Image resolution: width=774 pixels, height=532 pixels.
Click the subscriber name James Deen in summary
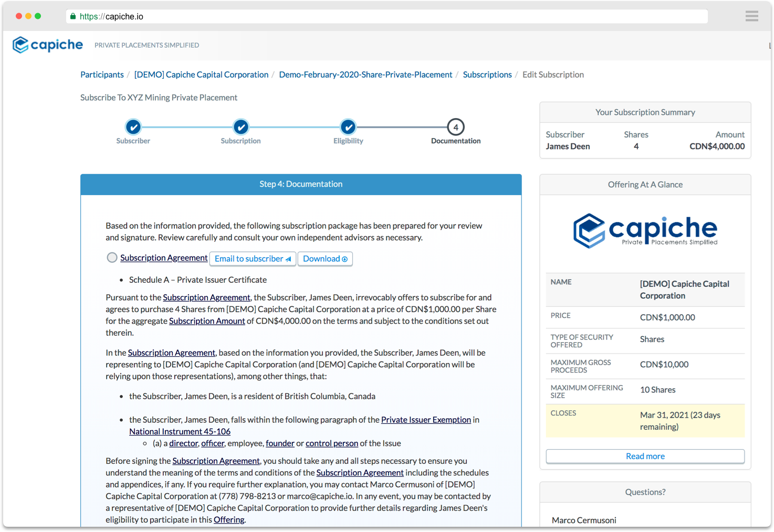(568, 146)
